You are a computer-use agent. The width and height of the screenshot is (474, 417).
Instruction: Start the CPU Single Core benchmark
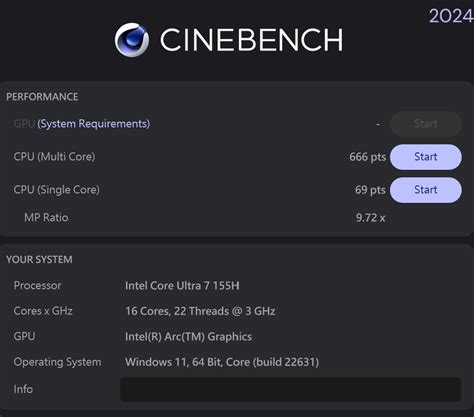pos(426,190)
